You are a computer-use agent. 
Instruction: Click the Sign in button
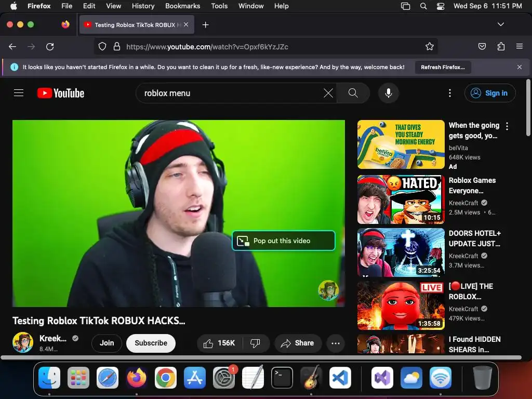click(x=490, y=93)
